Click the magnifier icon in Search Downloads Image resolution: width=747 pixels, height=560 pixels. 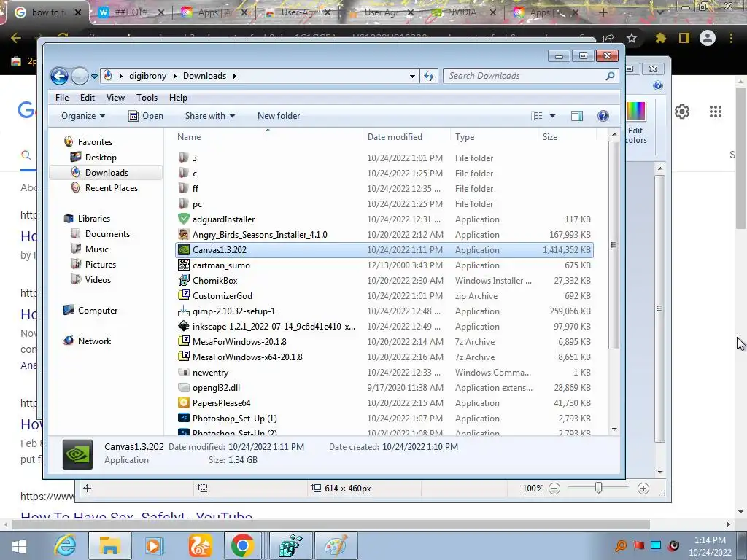tap(610, 76)
